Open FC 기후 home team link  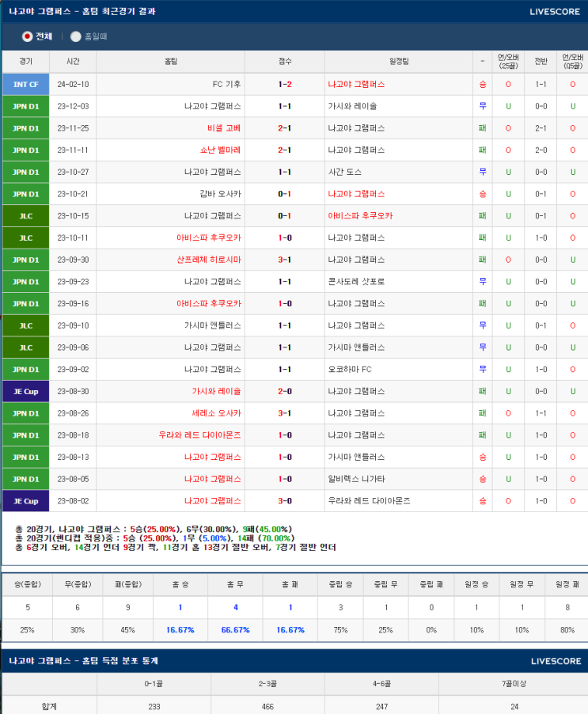tap(226, 84)
